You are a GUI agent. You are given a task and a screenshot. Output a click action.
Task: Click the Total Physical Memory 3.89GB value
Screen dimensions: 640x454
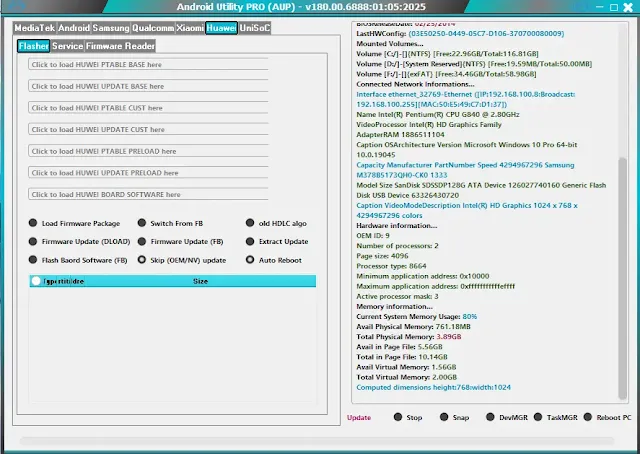pos(449,337)
